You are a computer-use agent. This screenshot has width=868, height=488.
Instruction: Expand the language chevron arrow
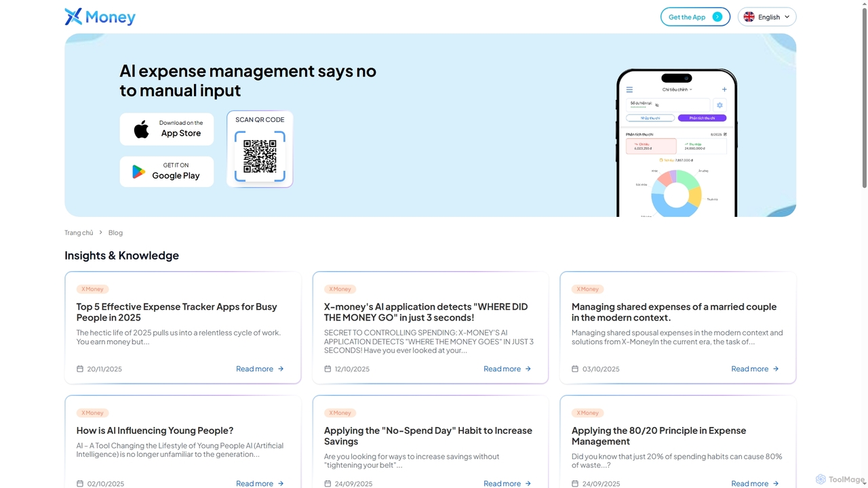pyautogui.click(x=787, y=17)
